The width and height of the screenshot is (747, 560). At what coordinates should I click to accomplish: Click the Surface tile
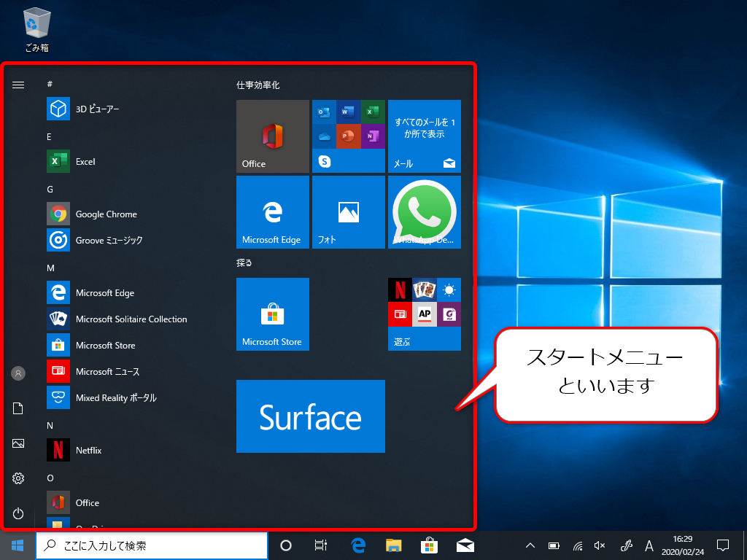pos(310,416)
